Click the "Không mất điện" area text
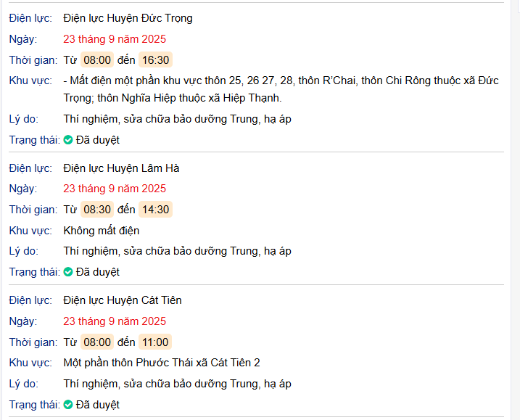The height and width of the screenshot is (420, 520). pos(102,231)
